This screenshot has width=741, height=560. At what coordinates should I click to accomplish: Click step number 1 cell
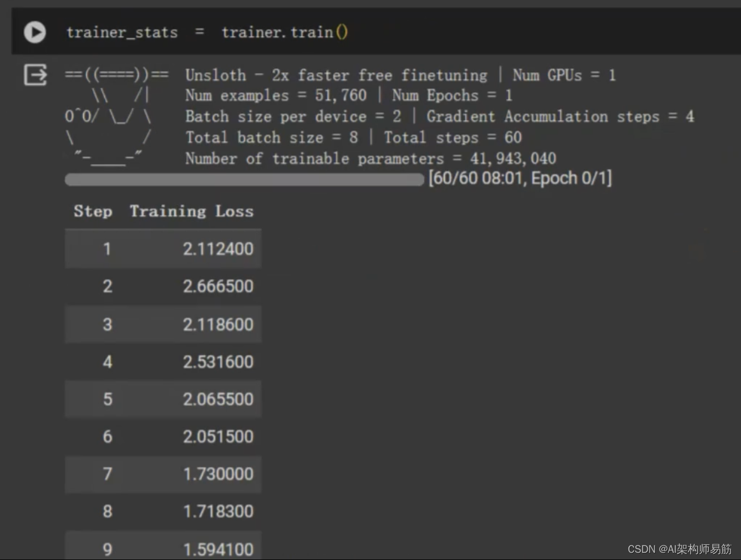tap(107, 249)
